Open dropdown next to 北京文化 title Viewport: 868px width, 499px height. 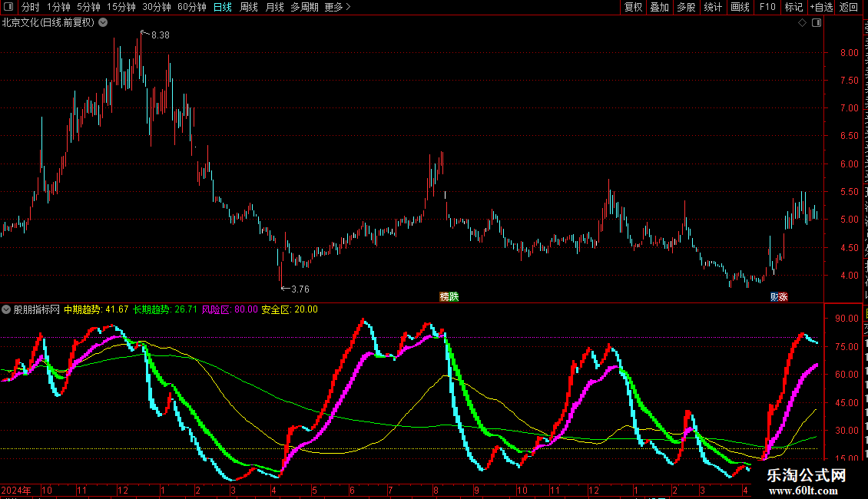pyautogui.click(x=103, y=23)
